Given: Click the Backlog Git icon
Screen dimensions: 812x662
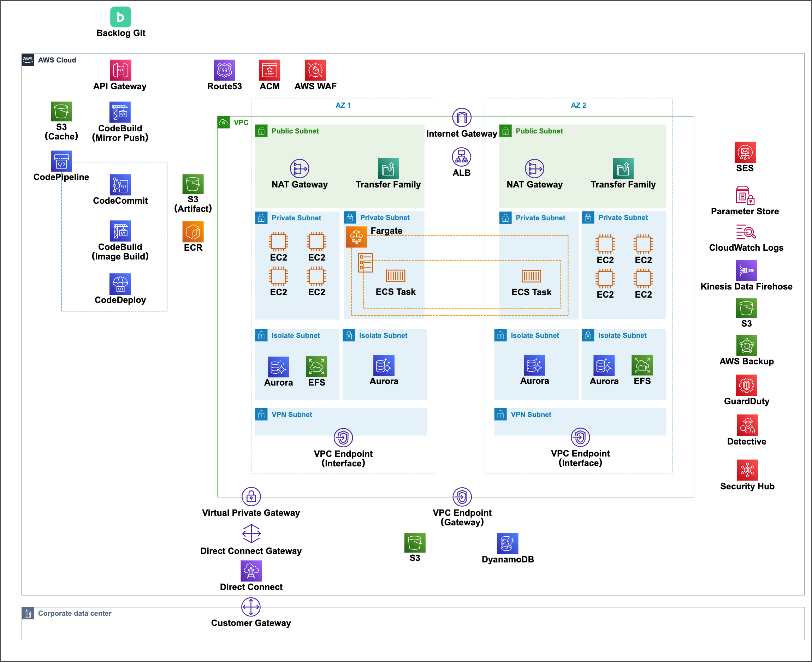Looking at the screenshot, I should point(120,17).
